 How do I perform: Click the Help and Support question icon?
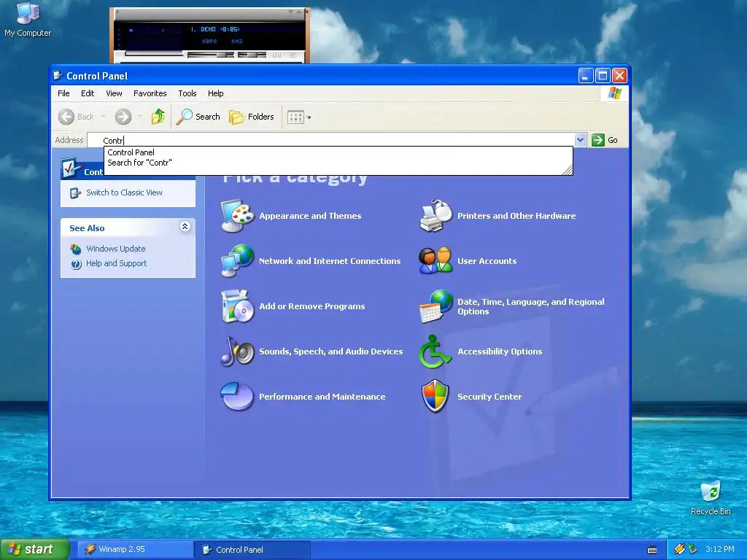76,264
